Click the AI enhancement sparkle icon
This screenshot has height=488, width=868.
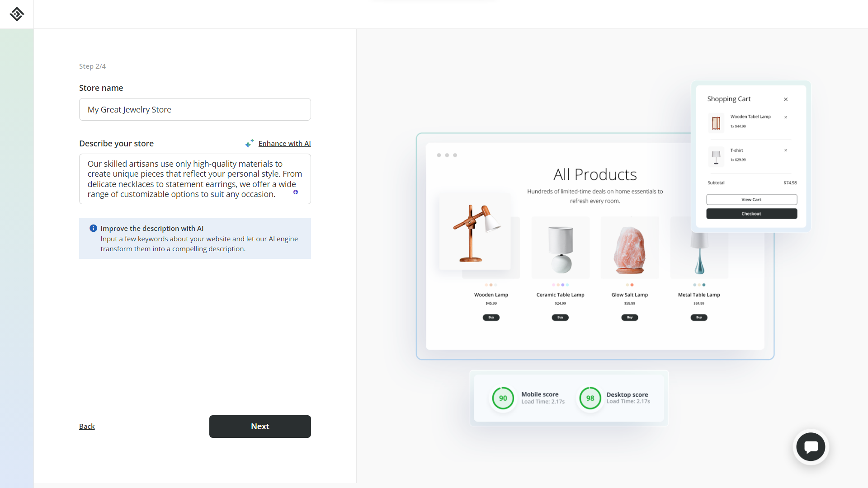(249, 144)
